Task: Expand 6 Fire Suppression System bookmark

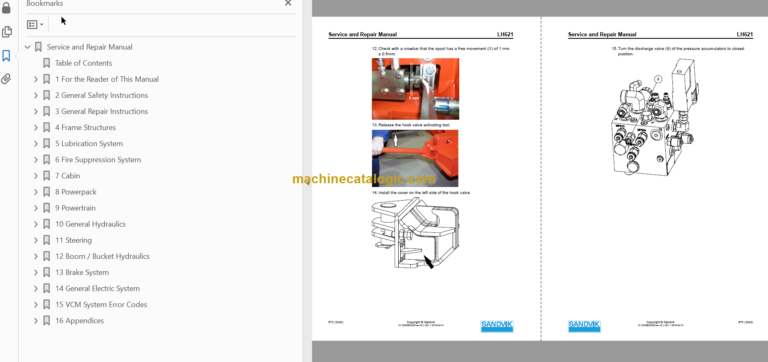Action: click(x=36, y=160)
